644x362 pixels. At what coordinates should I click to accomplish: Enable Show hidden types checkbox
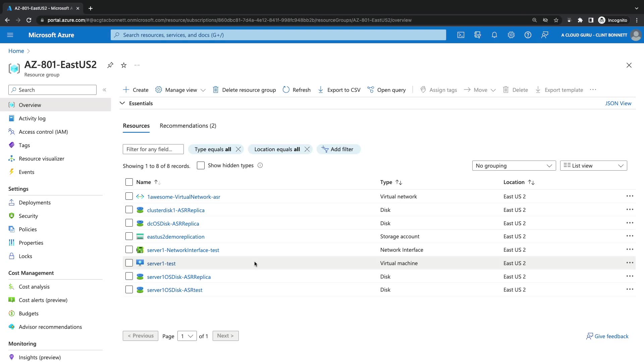pyautogui.click(x=201, y=166)
